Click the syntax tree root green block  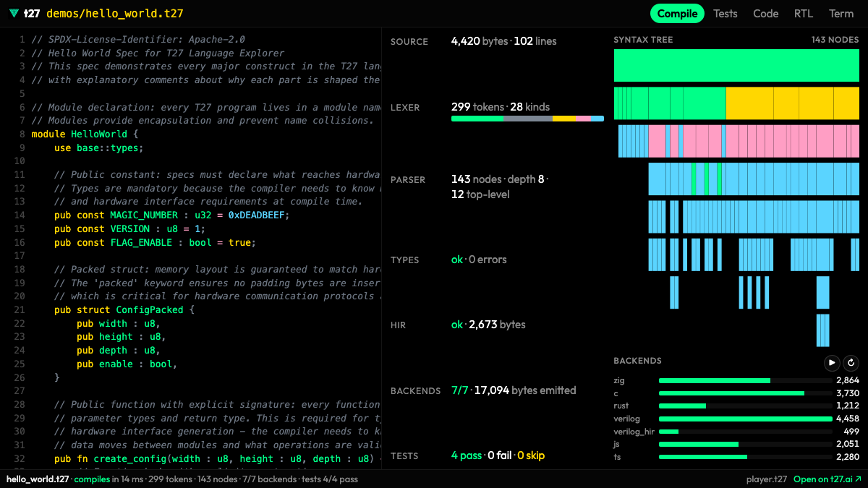point(736,65)
